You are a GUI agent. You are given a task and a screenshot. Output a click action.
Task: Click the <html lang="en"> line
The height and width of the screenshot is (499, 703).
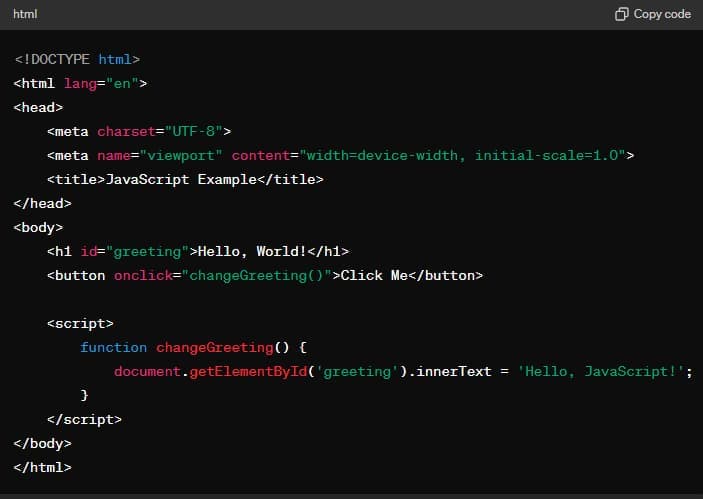(x=80, y=83)
